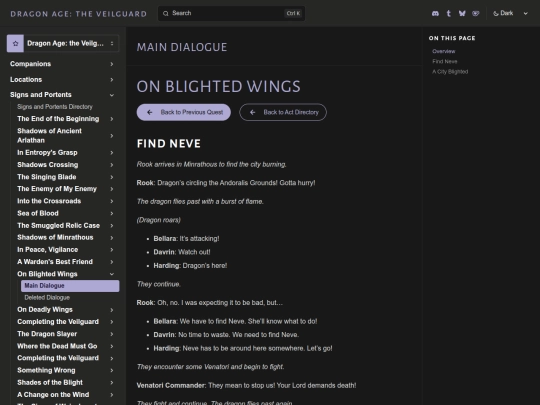Expand the Sea of Blood chevron
Image resolution: width=540 pixels, height=405 pixels.
tap(112, 214)
